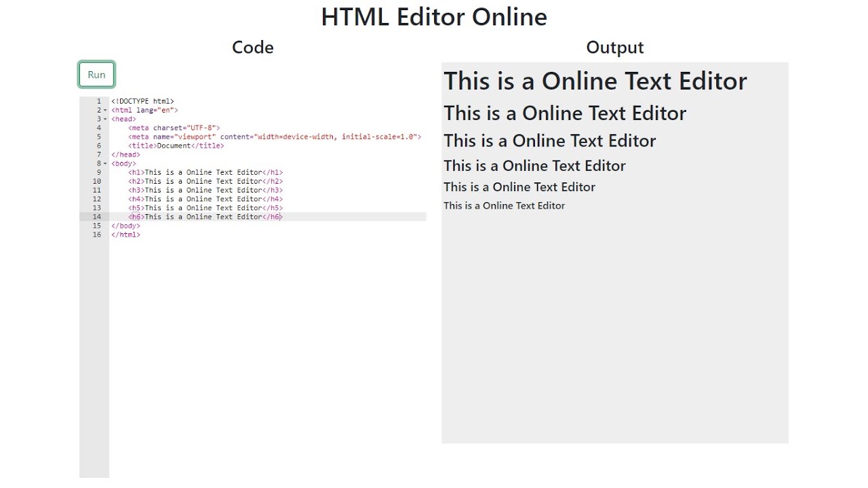Click the closing body tag line

pyautogui.click(x=125, y=225)
